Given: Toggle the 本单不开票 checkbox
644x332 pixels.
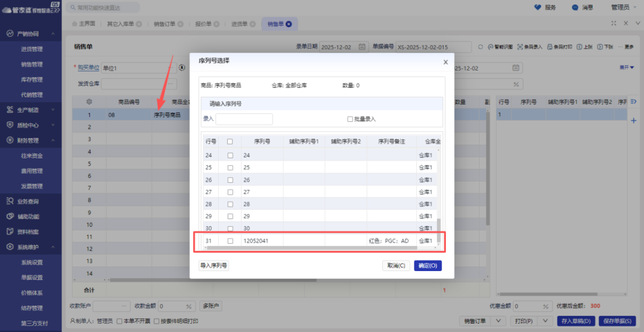Looking at the screenshot, I should [119, 321].
